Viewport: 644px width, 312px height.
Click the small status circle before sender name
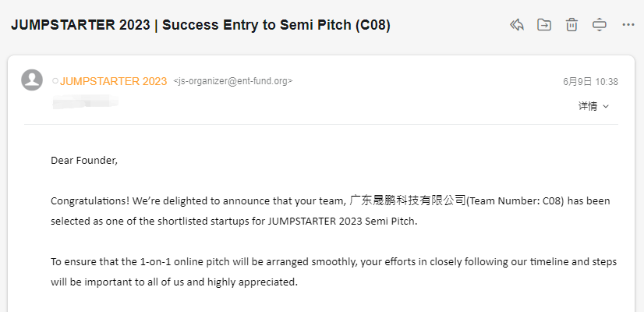coord(55,81)
